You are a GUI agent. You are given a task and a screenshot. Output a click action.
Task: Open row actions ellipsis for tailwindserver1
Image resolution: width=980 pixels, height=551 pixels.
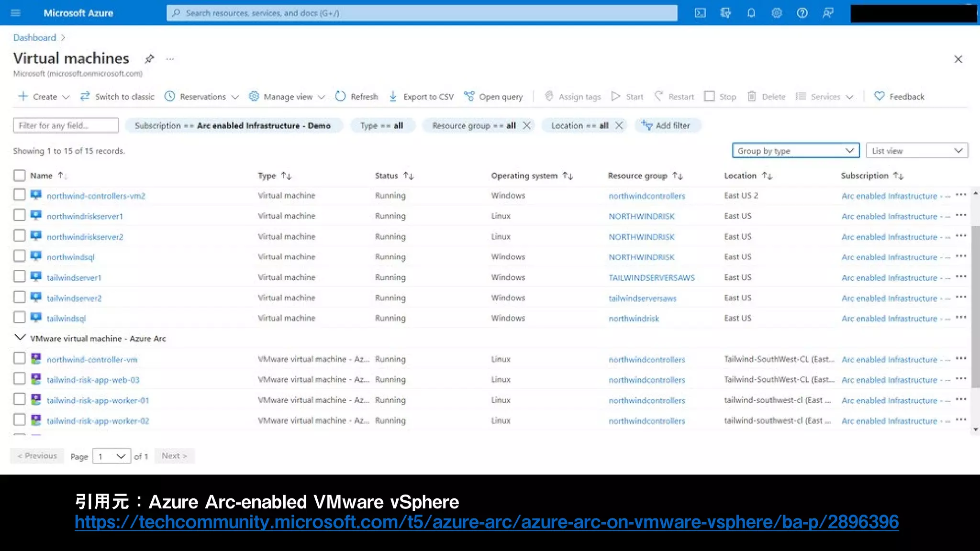[x=961, y=277]
